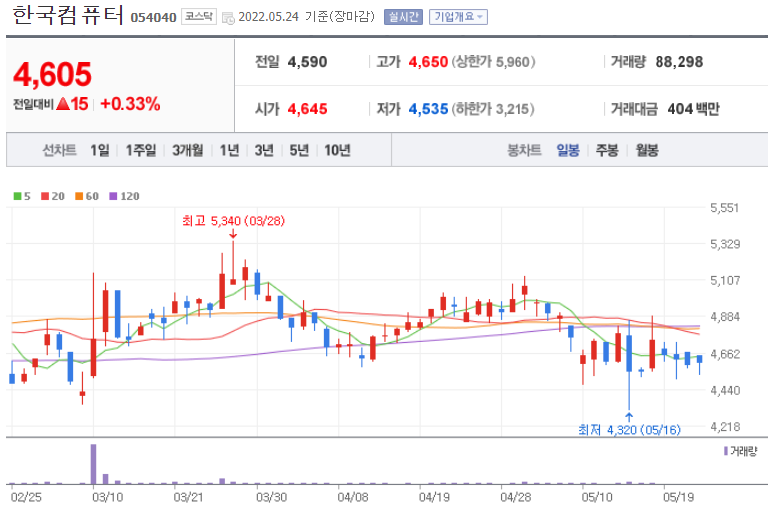Click the 05/19 date axis label

pos(678,497)
